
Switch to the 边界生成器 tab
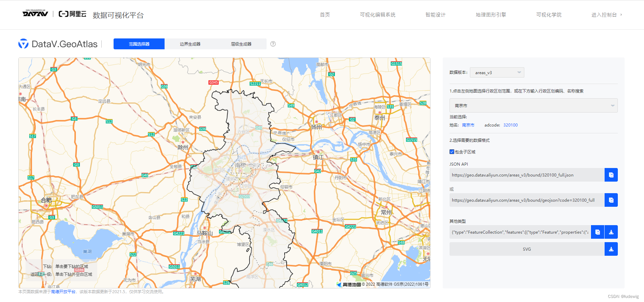[x=190, y=44]
